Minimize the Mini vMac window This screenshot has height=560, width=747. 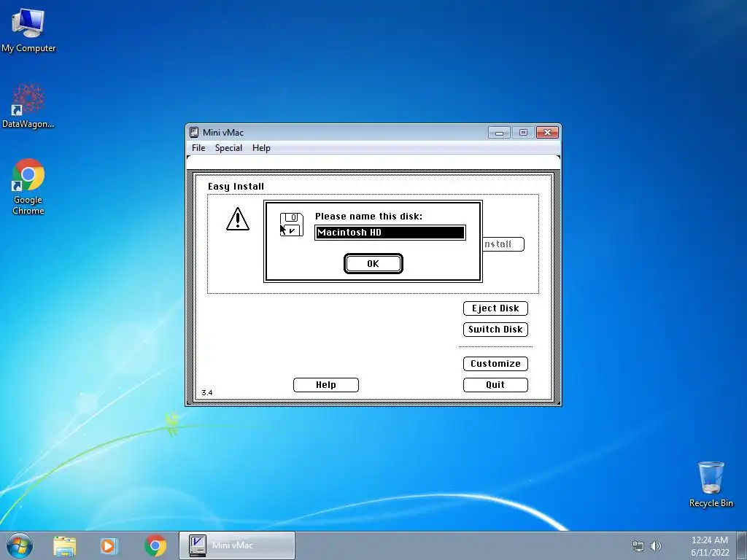click(x=499, y=133)
